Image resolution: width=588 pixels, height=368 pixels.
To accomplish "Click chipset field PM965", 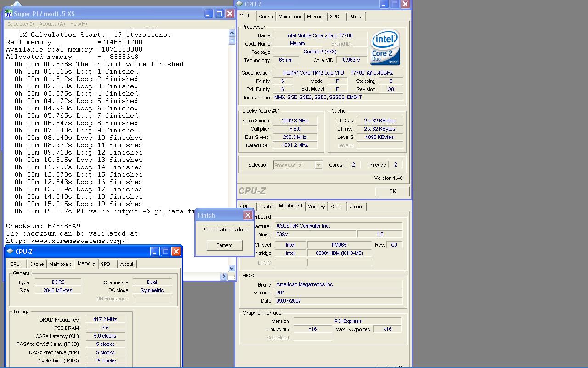I will point(339,245).
